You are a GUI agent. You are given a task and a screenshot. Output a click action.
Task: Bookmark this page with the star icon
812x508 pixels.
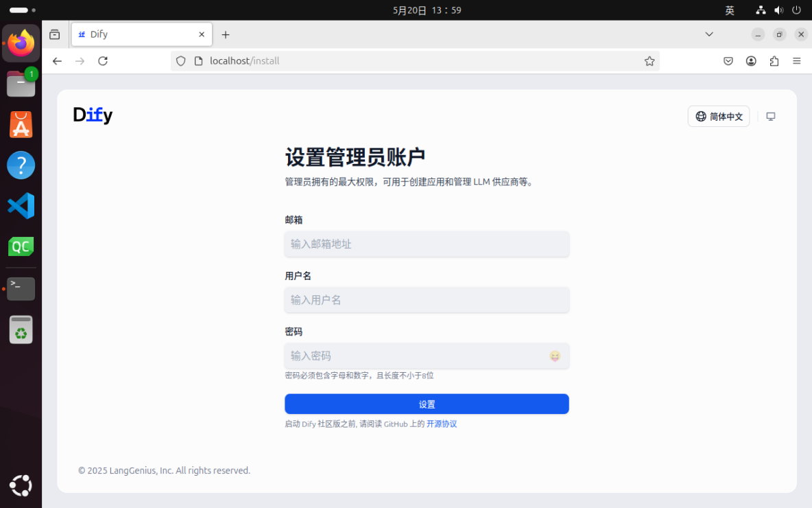[649, 61]
